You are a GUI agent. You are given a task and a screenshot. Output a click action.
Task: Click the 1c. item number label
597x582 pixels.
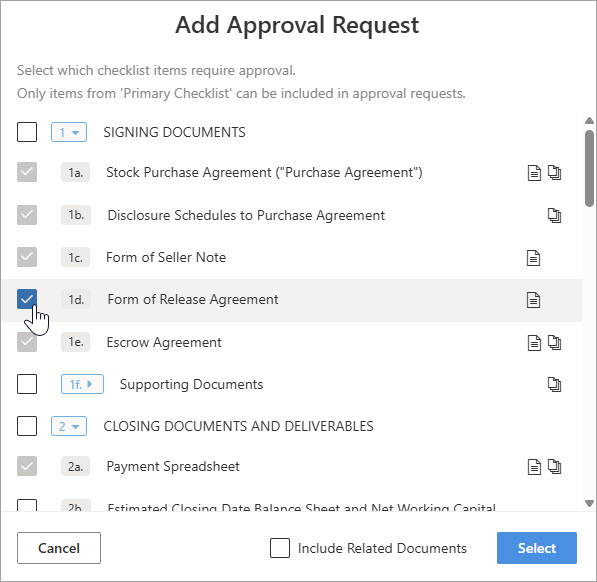tap(75, 258)
